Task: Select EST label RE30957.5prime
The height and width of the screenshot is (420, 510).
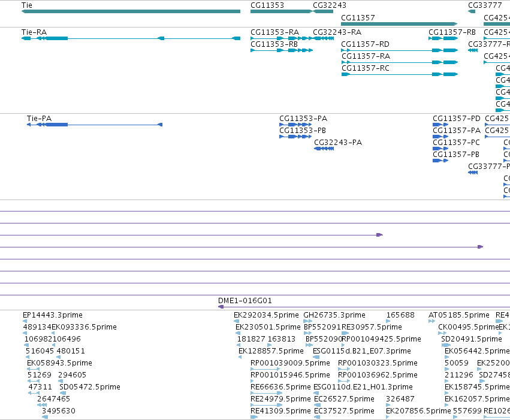Action: pos(372,327)
